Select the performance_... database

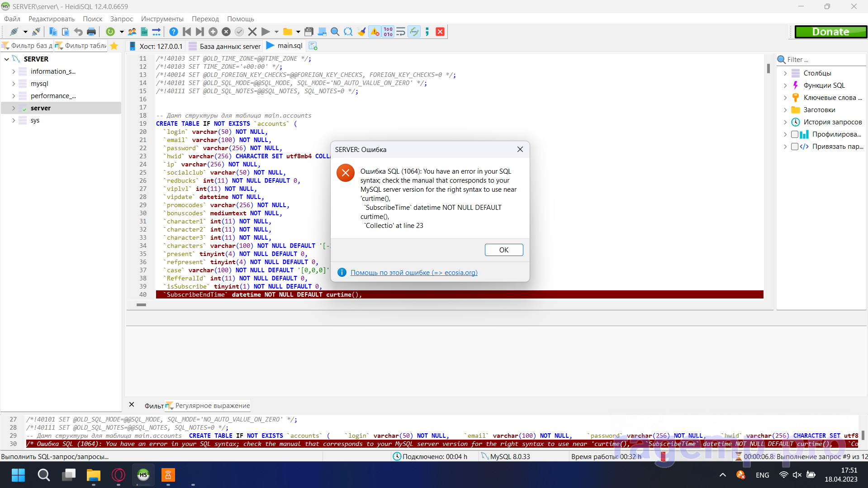click(x=53, y=96)
